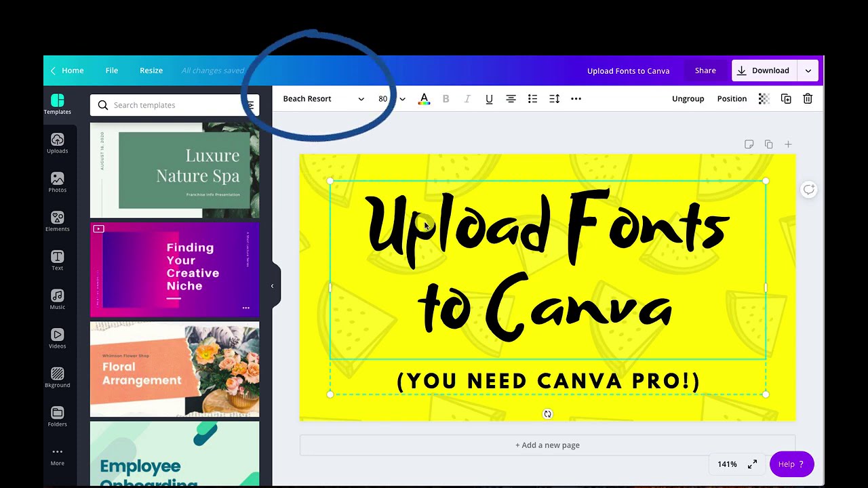
Task: Click Add a new page
Action: pos(547,445)
